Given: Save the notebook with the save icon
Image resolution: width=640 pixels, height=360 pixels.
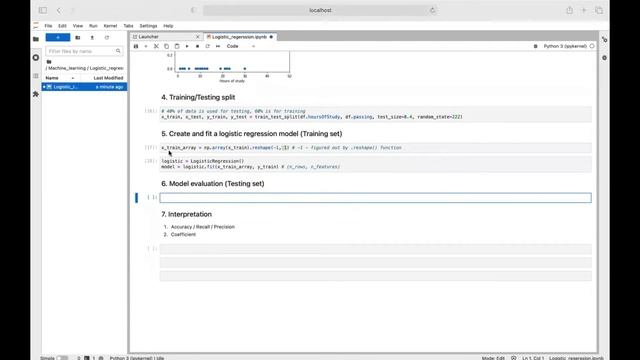Looking at the screenshot, I should point(136,46).
